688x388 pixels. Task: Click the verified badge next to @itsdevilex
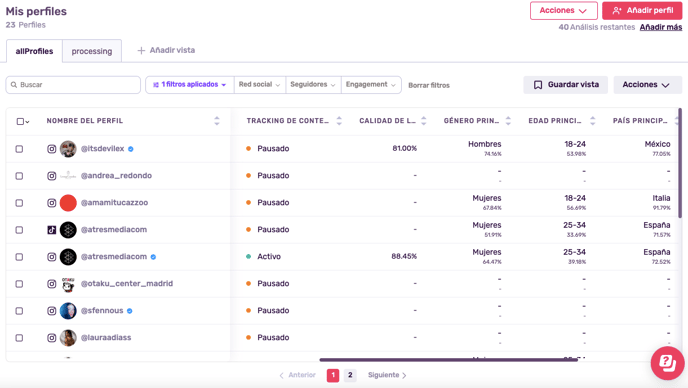131,149
